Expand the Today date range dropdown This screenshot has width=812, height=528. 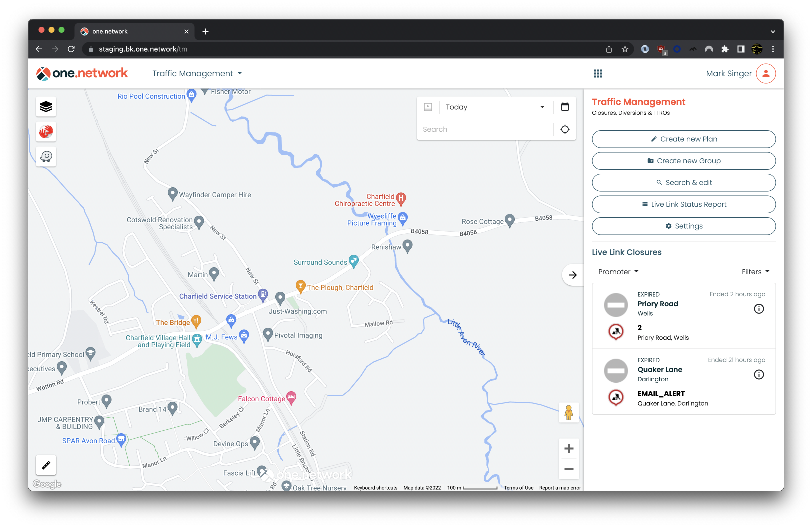click(495, 107)
